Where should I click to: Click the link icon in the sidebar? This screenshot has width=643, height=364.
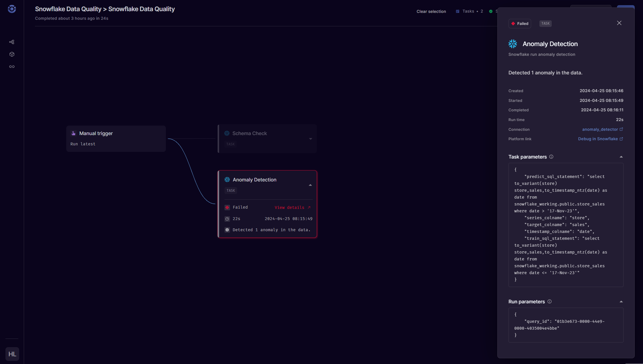[12, 66]
